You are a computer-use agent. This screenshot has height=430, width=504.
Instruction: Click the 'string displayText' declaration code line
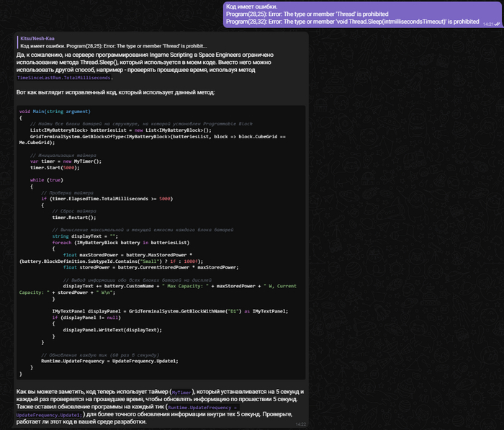coord(84,236)
